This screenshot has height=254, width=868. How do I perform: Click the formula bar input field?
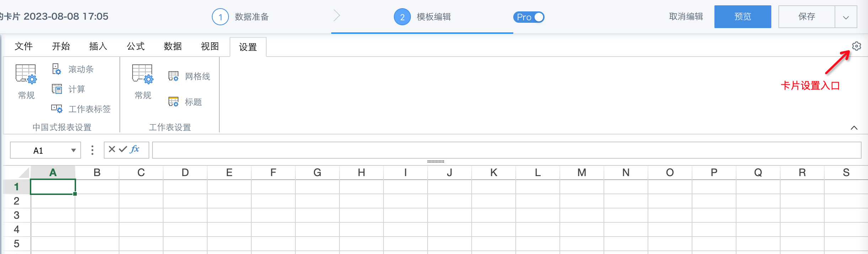point(506,150)
